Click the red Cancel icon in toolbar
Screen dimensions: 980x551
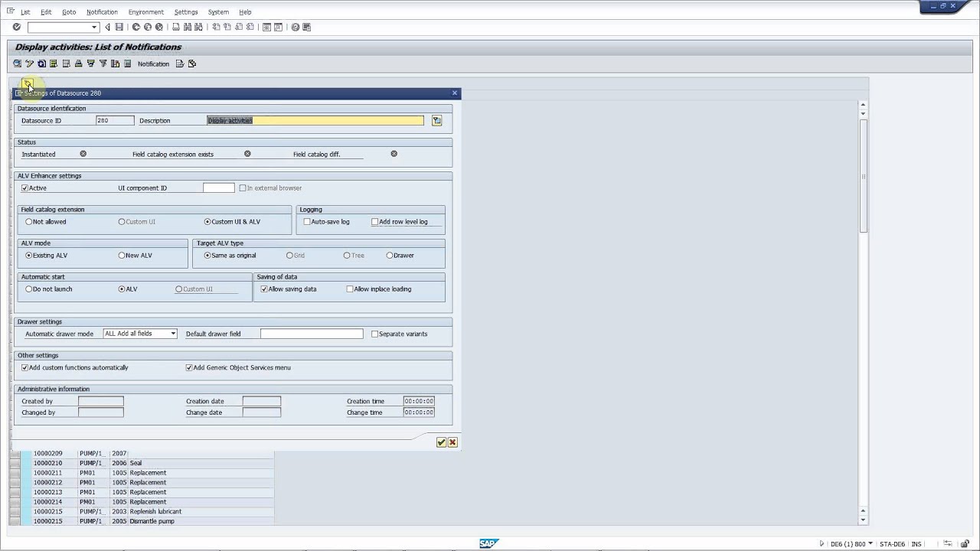pos(159,27)
